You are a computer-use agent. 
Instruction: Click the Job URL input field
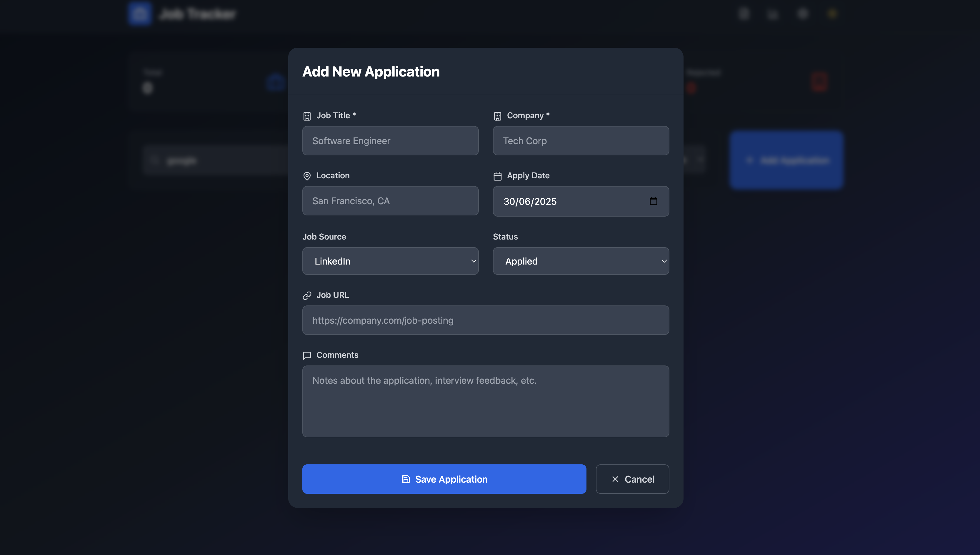[485, 320]
